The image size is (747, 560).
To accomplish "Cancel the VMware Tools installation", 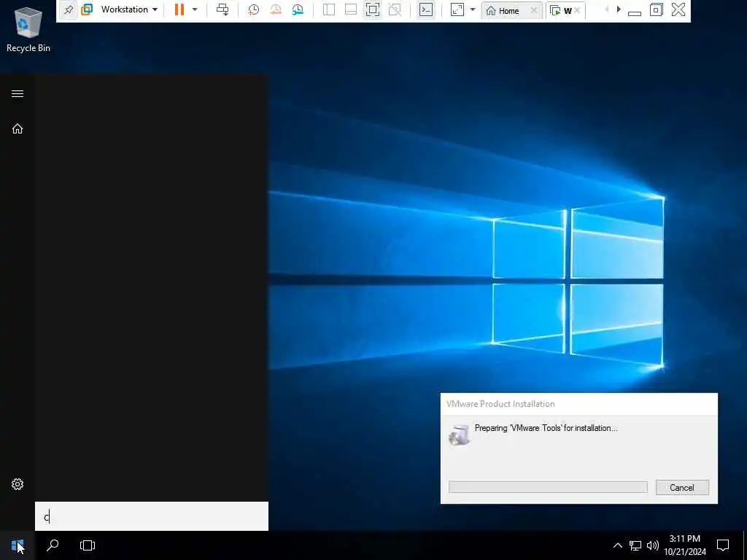I will pyautogui.click(x=682, y=487).
